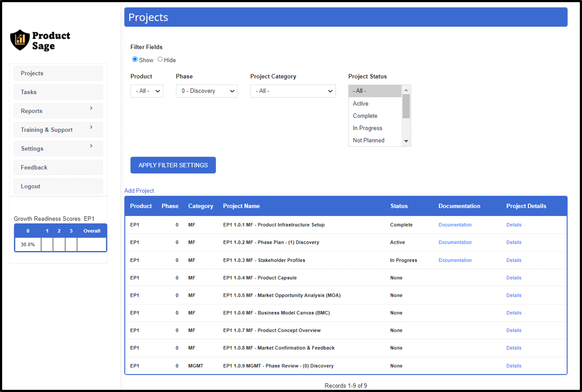Click Project Status list scroll-up arrow
The height and width of the screenshot is (392, 582).
pyautogui.click(x=406, y=90)
